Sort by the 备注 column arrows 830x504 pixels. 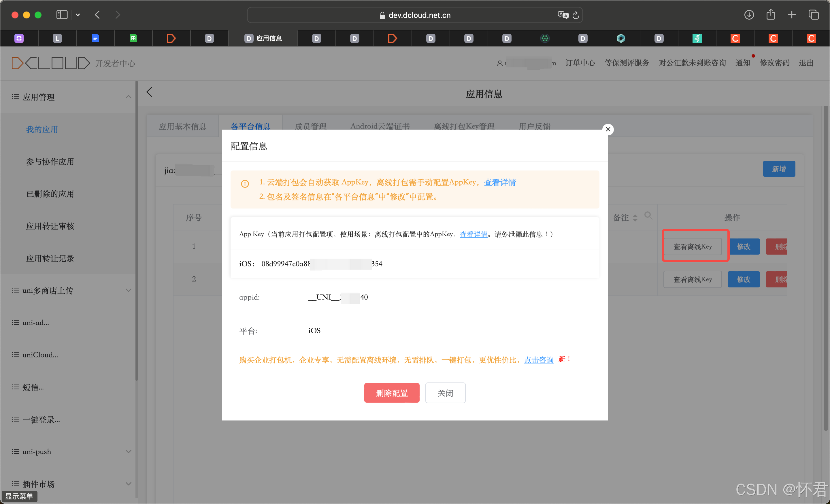click(x=635, y=218)
